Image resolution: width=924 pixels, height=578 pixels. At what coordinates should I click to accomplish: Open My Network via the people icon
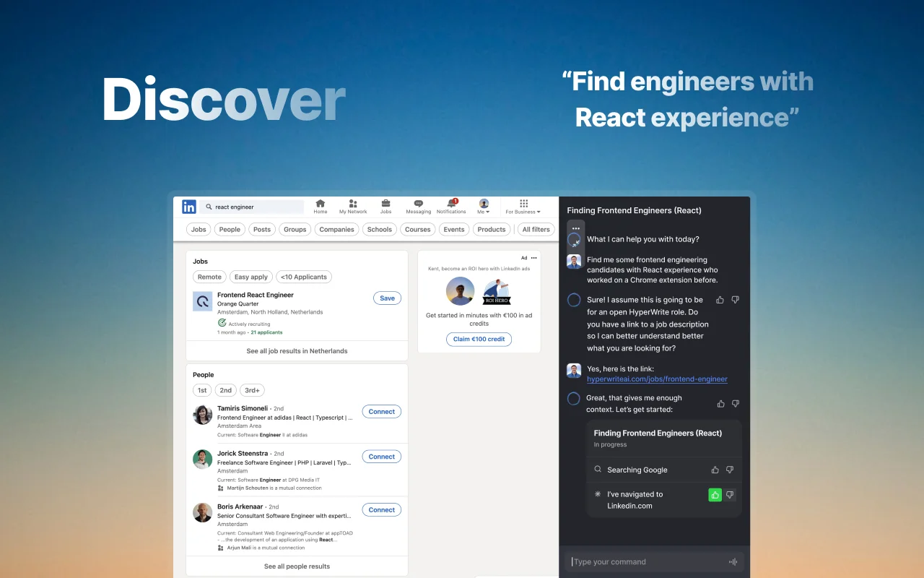352,203
